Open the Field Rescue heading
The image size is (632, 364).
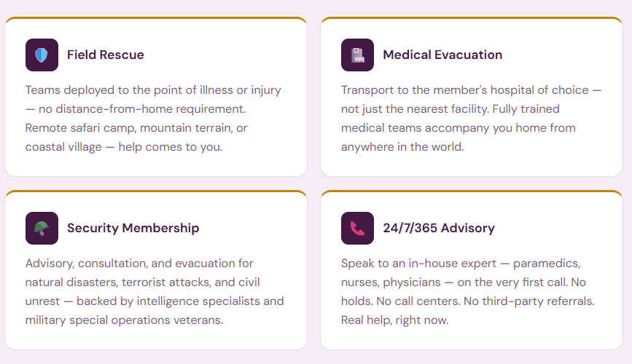point(106,55)
